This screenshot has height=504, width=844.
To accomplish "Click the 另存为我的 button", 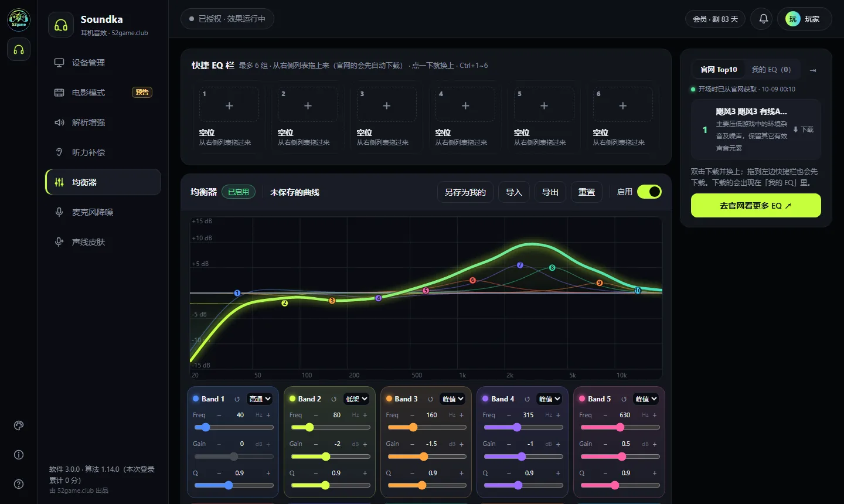I will pyautogui.click(x=465, y=192).
